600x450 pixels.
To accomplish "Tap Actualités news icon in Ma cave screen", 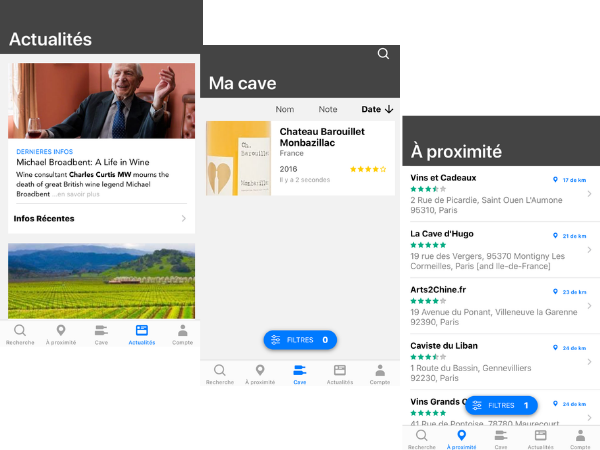I will tap(340, 370).
